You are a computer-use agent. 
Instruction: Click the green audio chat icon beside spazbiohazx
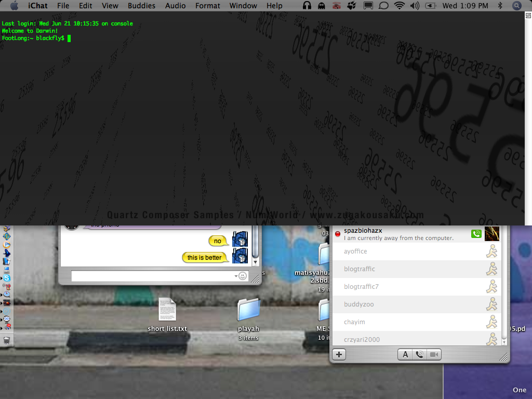click(476, 234)
